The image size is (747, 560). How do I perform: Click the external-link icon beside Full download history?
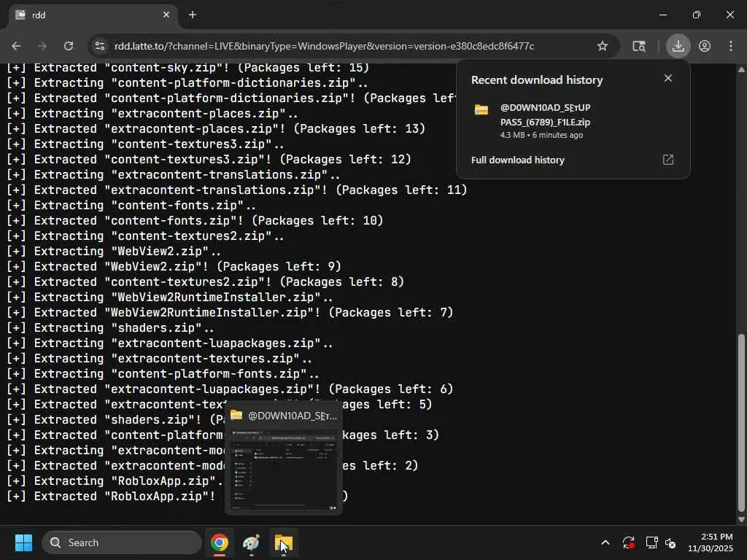[668, 160]
